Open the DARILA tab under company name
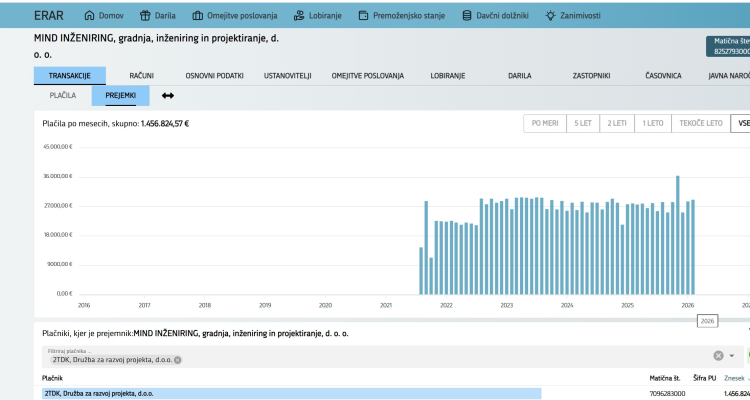 (x=519, y=76)
